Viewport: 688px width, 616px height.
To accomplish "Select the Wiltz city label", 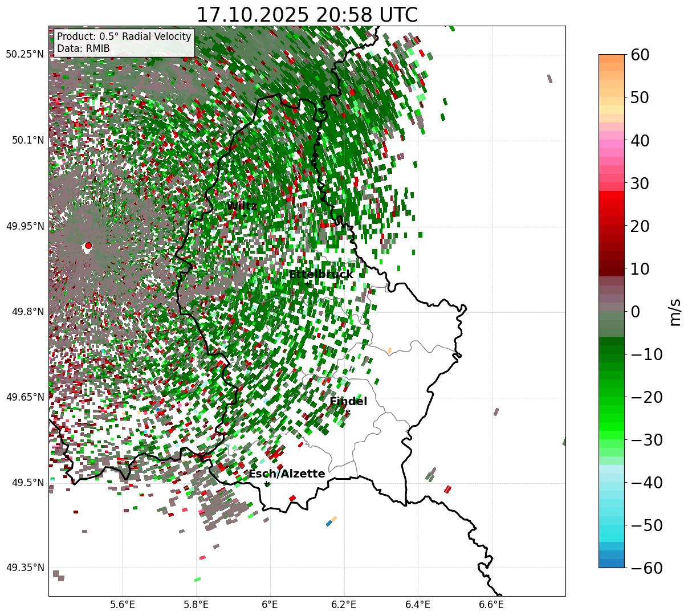I will pos(242,206).
